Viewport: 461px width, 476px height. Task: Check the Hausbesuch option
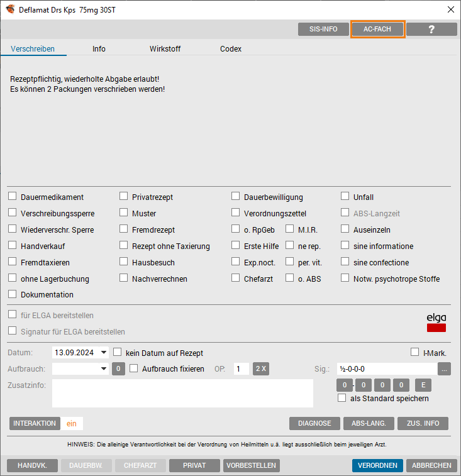pyautogui.click(x=123, y=262)
